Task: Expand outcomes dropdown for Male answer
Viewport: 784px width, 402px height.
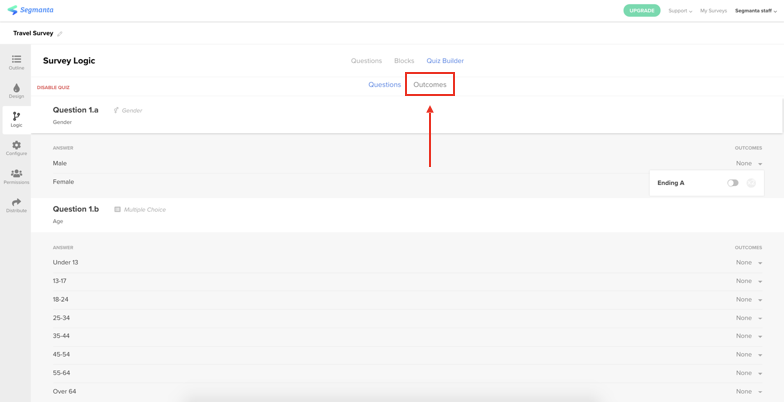Action: (748, 164)
